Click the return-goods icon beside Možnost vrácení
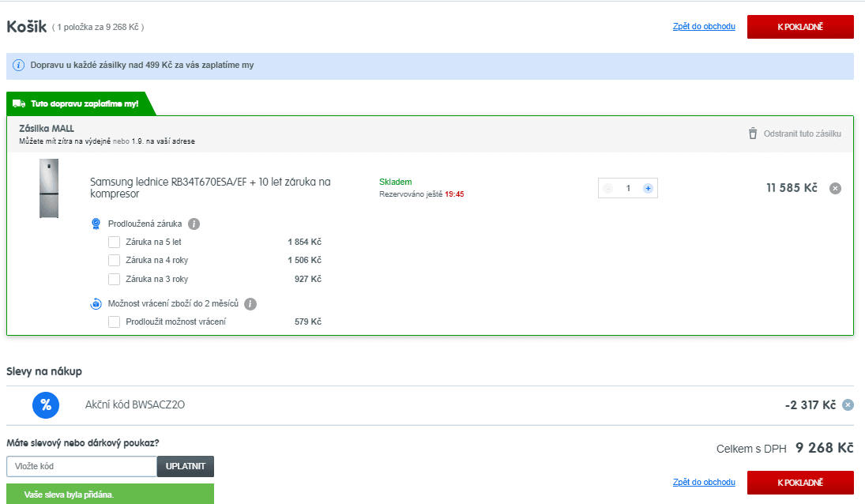This screenshot has height=504, width=865. [x=96, y=304]
